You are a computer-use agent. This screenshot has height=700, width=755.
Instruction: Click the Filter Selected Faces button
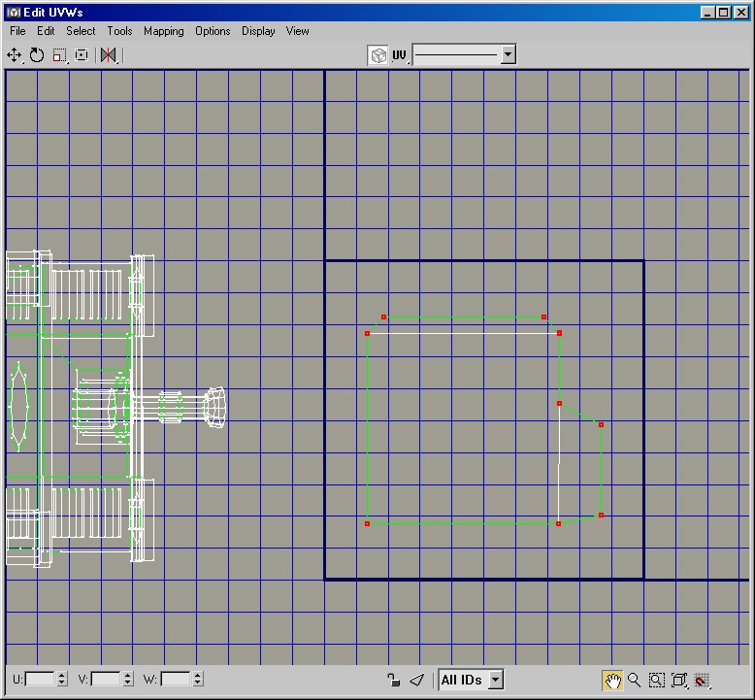415,681
